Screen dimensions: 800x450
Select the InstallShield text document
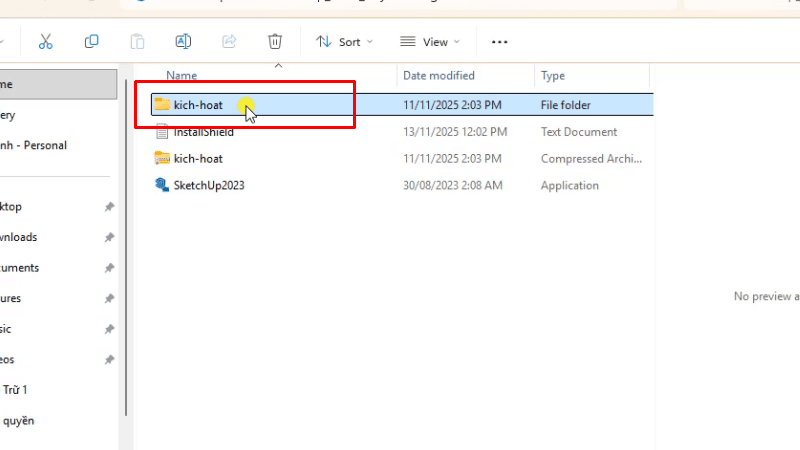click(x=203, y=132)
